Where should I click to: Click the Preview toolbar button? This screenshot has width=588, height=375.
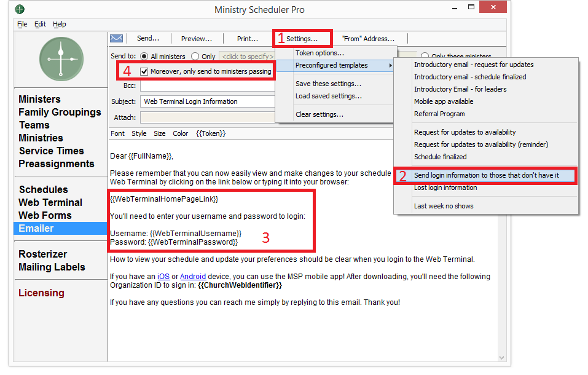point(196,39)
